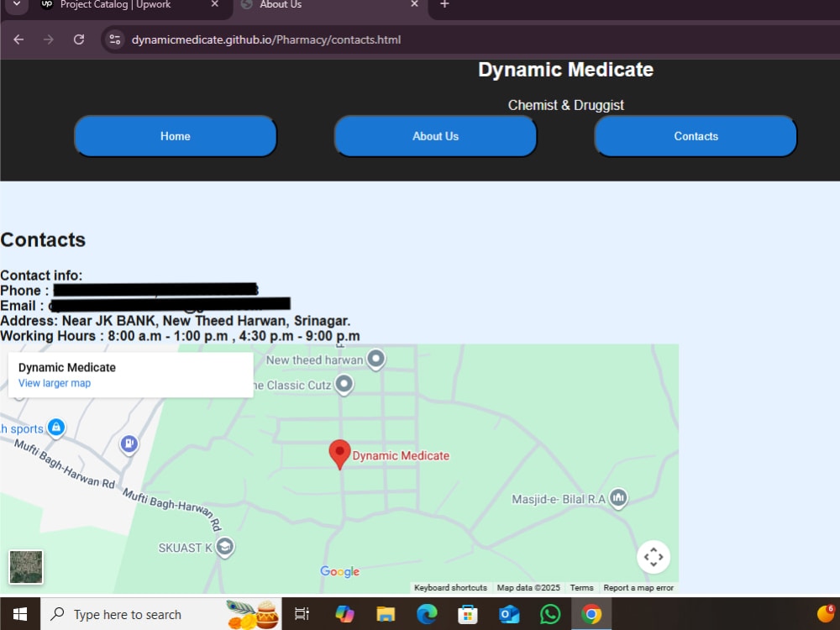The width and height of the screenshot is (840, 630).
Task: Click Map data ©2025 text
Action: tap(528, 588)
